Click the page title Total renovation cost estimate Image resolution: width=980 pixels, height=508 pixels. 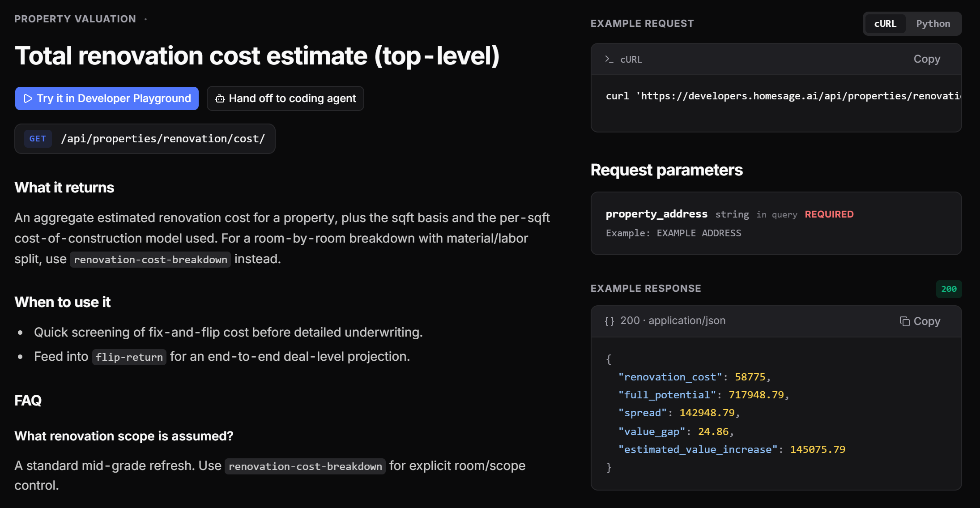257,56
